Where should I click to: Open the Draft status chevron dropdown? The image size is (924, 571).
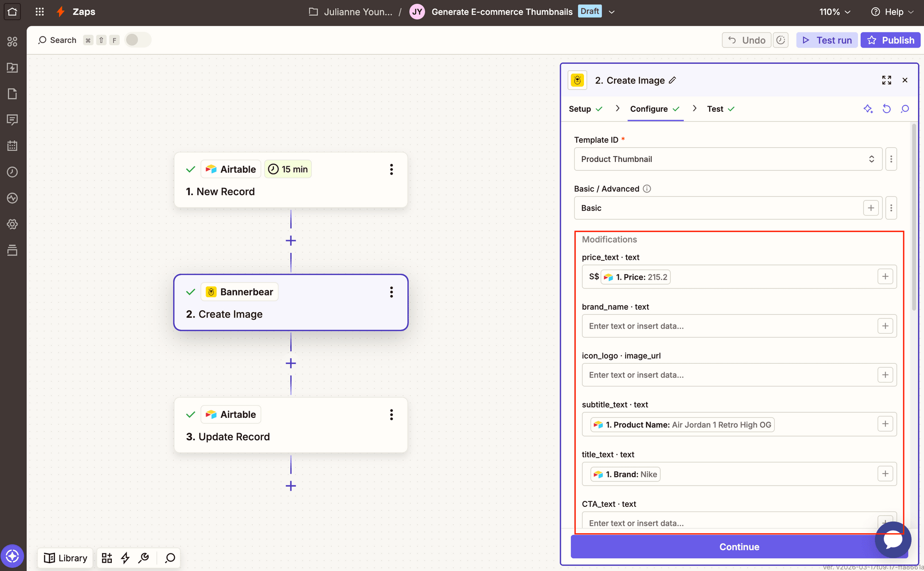[612, 12]
